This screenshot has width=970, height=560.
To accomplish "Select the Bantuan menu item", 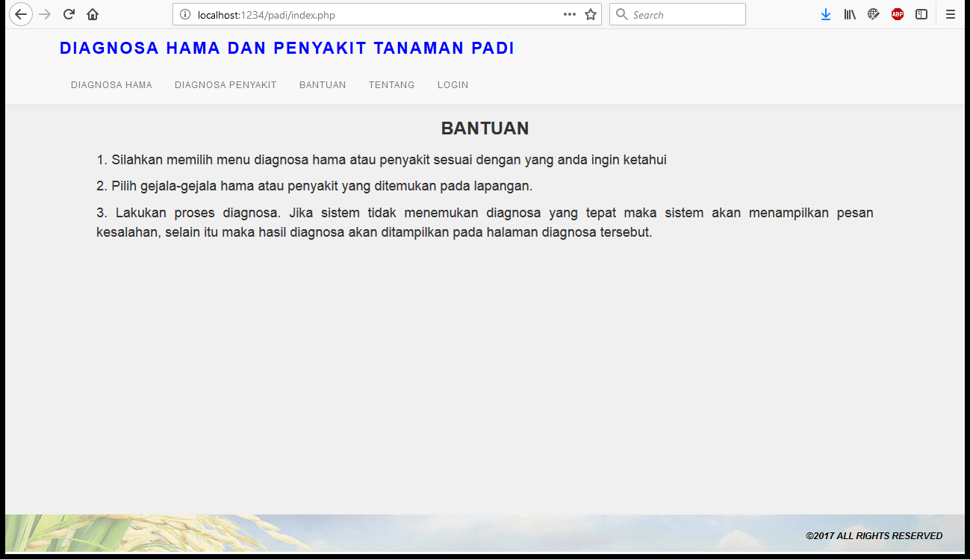I will pos(323,85).
